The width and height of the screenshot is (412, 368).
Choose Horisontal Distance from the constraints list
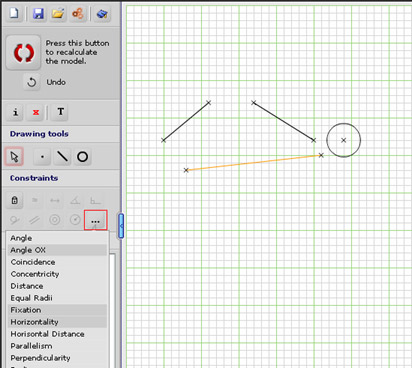click(57, 334)
